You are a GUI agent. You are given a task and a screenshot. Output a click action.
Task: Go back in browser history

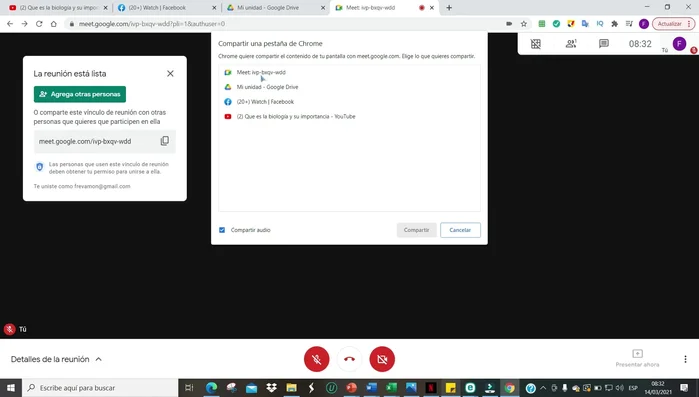(10, 24)
